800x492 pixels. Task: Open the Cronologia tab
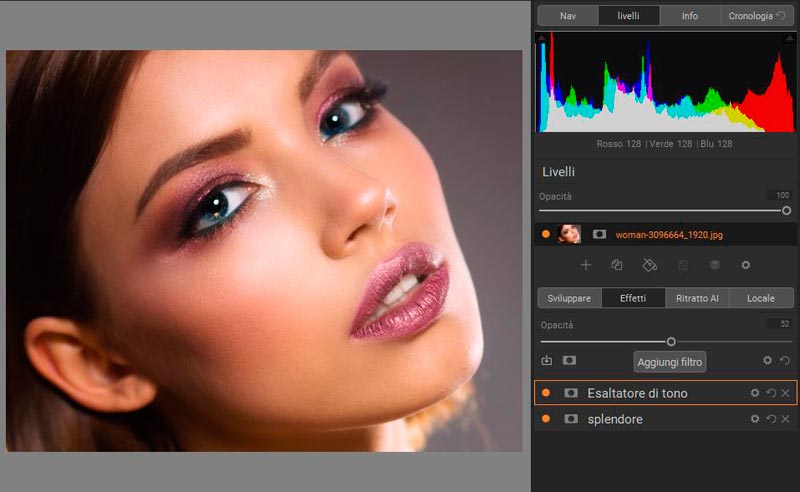pos(758,16)
